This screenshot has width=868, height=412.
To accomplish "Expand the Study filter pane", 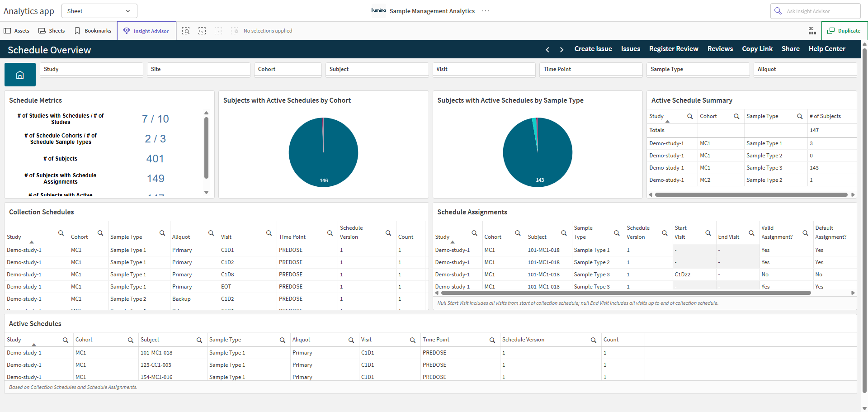I will [x=91, y=69].
